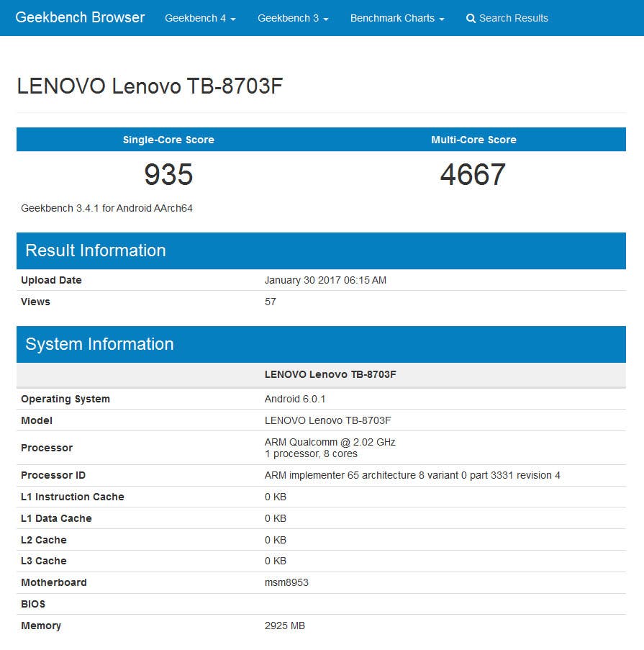
Task: Select the L1 Instruction Cache 0 KB value
Action: coord(276,497)
